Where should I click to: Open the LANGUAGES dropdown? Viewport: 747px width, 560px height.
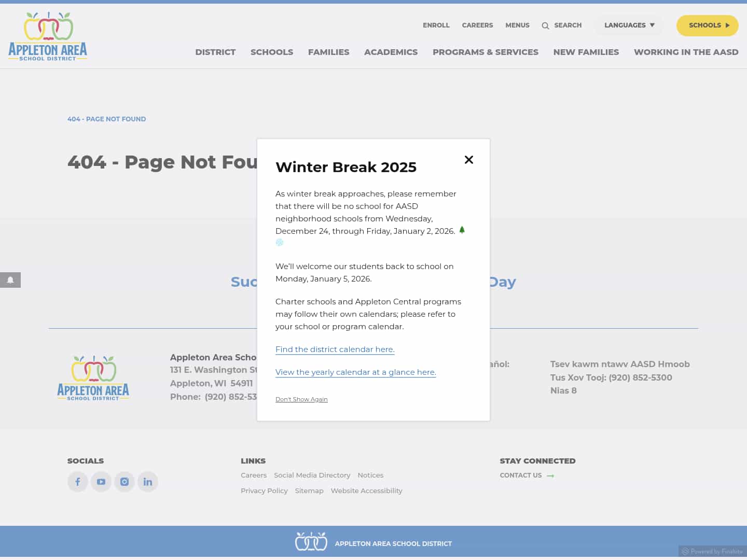629,25
